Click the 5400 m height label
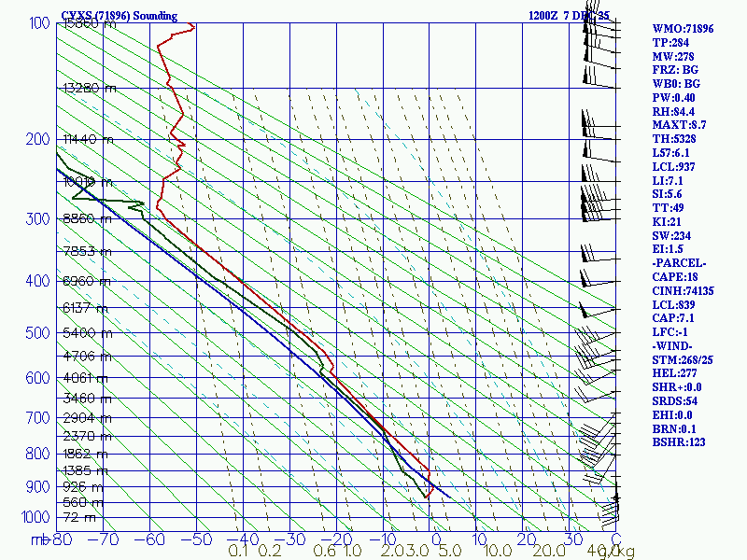This screenshot has width=747, height=560. 88,332
